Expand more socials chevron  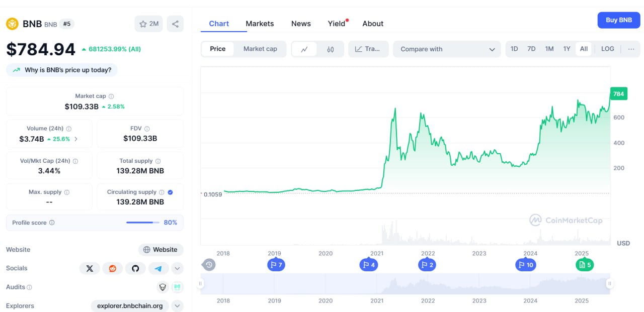(177, 268)
